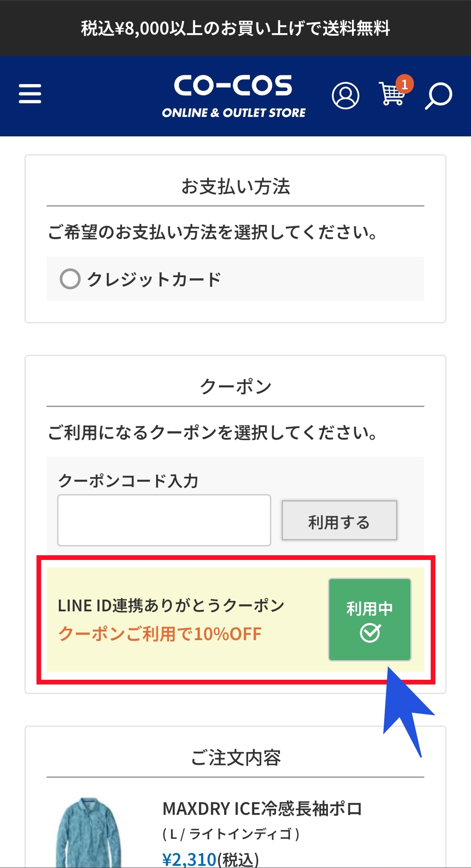This screenshot has height=868, width=471.
Task: Click the free shipping announcement banner
Action: coord(235,28)
